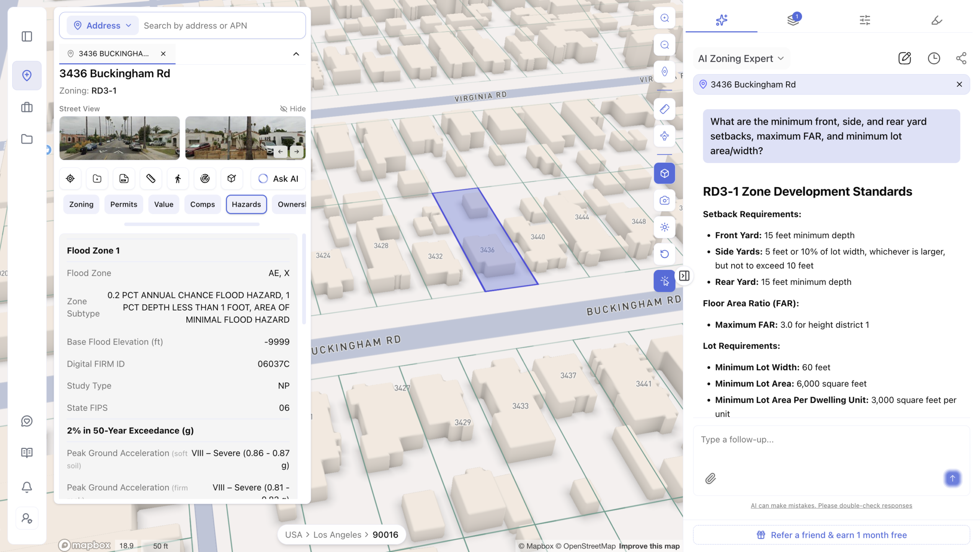Screen dimensions: 980x552
Task: Click 90016 in the location breadcrumb
Action: tap(385, 535)
